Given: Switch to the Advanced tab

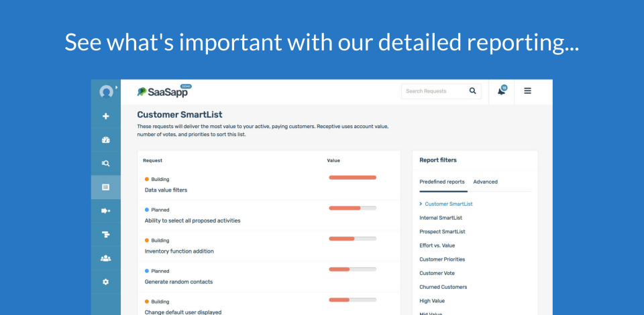Looking at the screenshot, I should click(485, 182).
